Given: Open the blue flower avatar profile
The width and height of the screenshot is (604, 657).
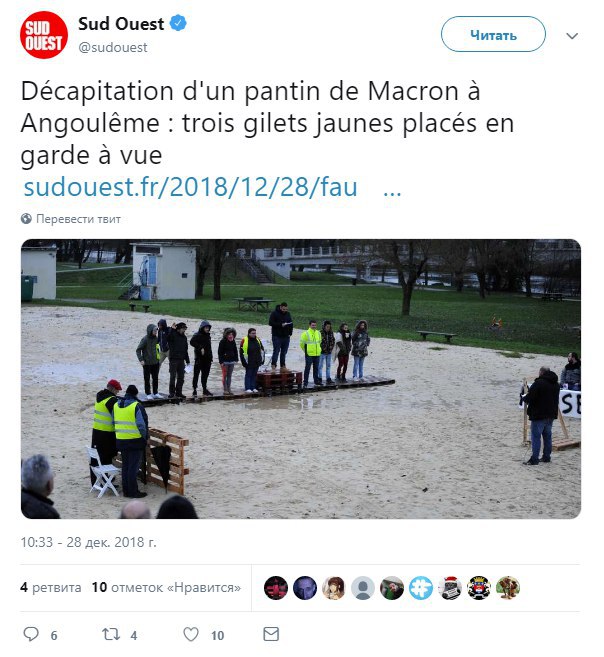Looking at the screenshot, I should point(421,587).
